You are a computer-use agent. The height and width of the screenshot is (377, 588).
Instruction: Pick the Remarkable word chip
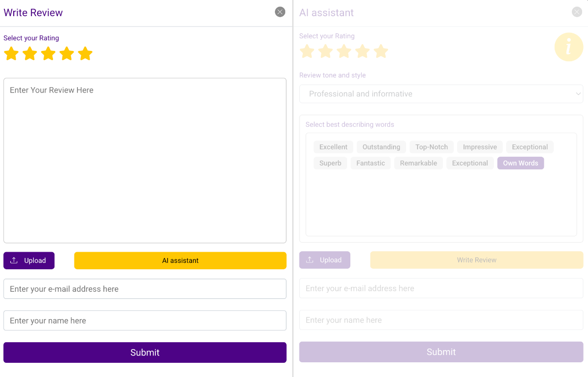[418, 163]
